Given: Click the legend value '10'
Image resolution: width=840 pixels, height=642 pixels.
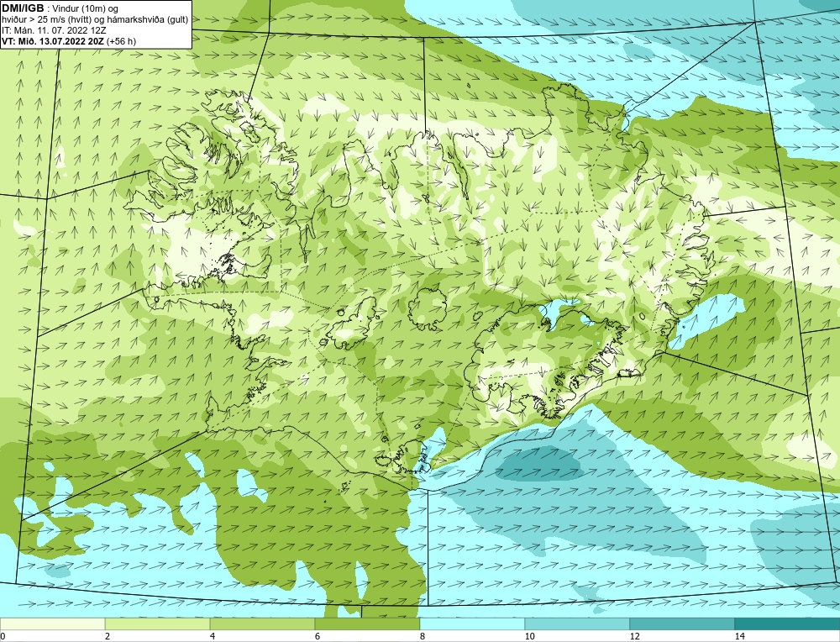Looking at the screenshot, I should (x=529, y=636).
